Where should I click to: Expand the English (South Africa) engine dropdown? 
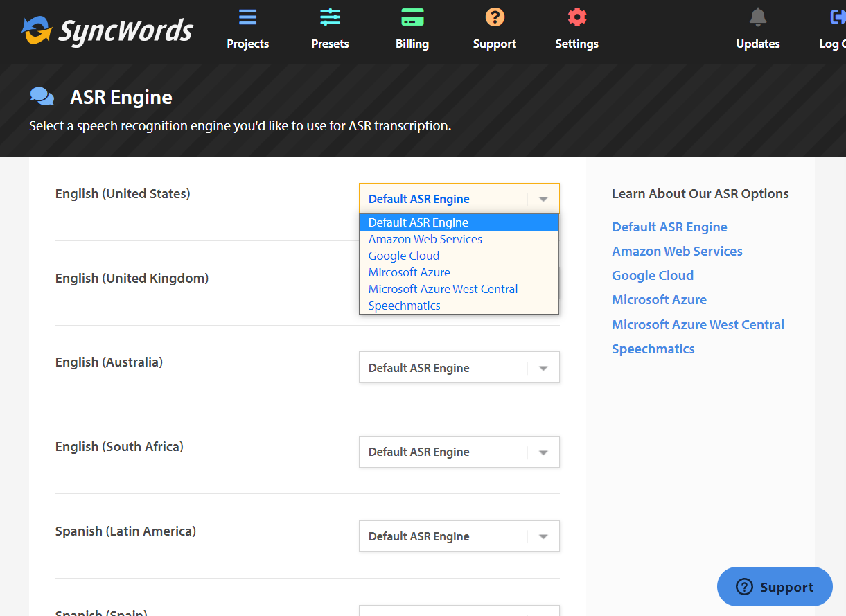pyautogui.click(x=459, y=452)
